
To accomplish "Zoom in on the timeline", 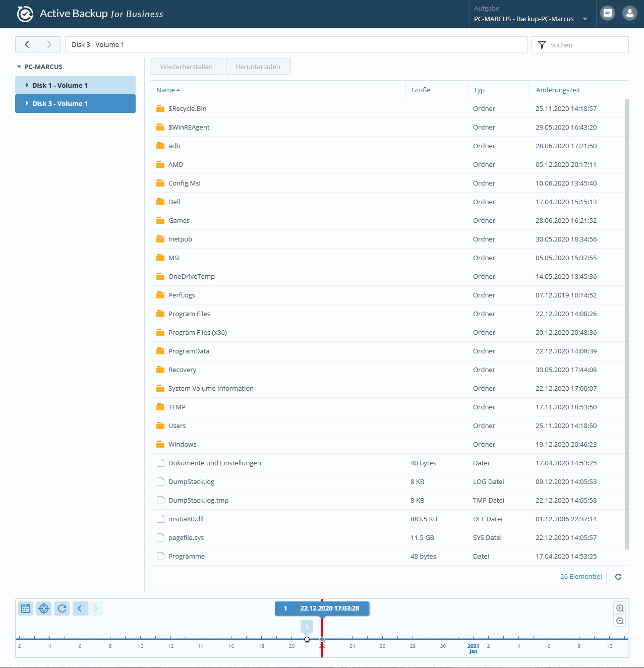I will pos(620,608).
